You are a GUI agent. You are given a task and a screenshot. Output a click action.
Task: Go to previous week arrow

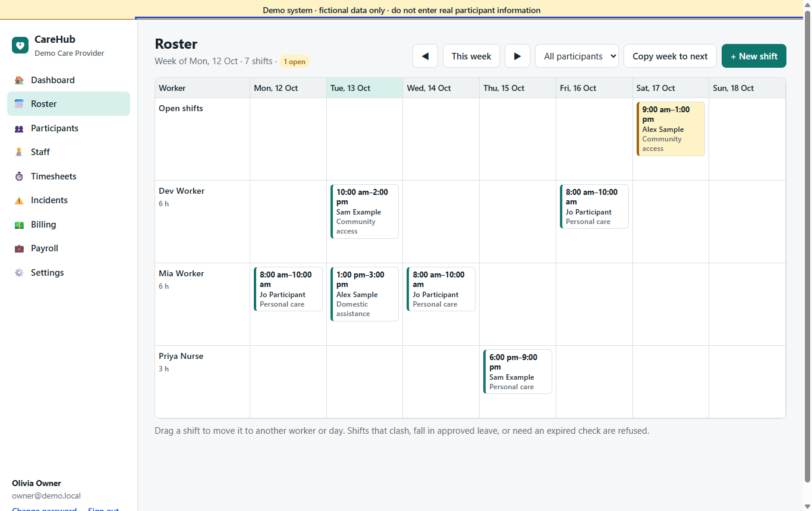click(425, 56)
